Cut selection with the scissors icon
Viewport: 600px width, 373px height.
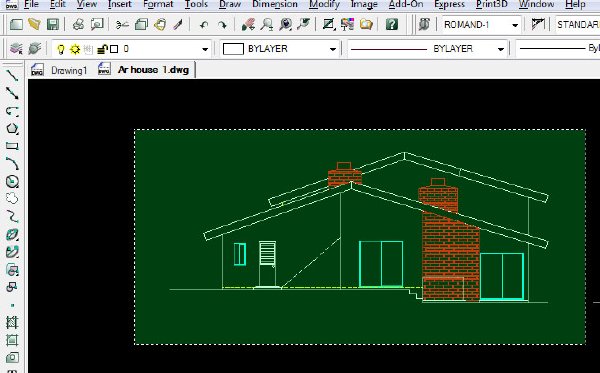coord(122,25)
